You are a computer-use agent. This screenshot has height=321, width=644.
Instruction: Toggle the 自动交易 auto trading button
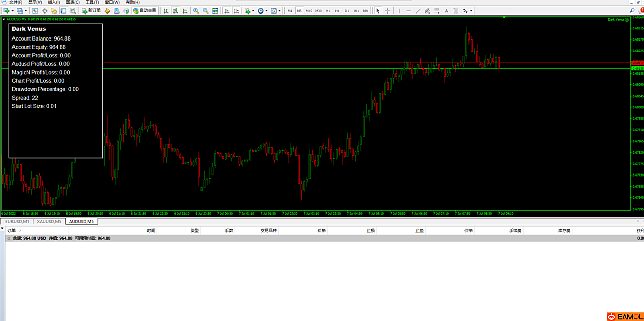(x=144, y=11)
